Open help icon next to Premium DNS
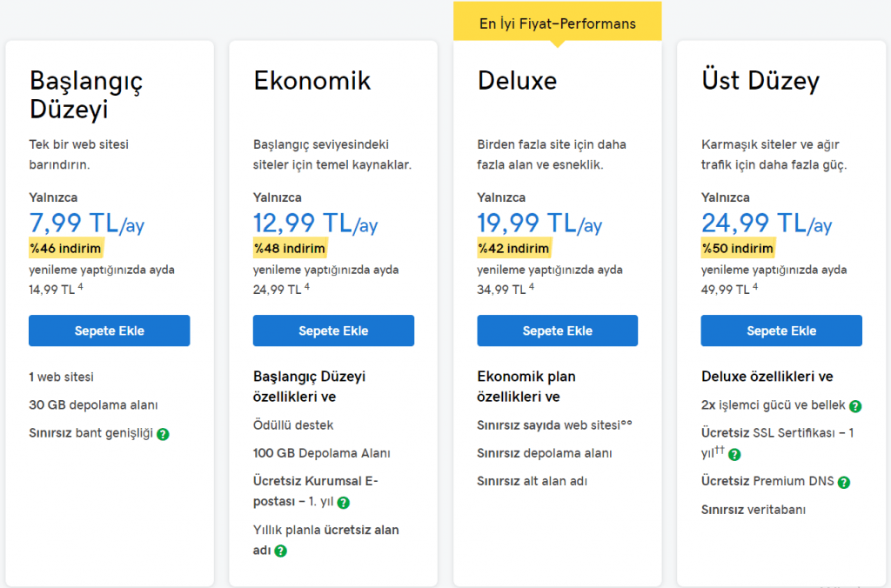The width and height of the screenshot is (891, 588). [x=843, y=482]
